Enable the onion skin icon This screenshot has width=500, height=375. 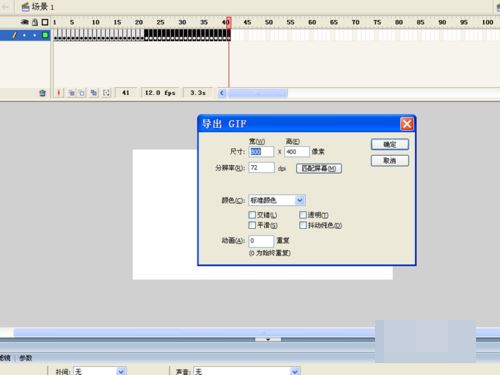tap(71, 93)
